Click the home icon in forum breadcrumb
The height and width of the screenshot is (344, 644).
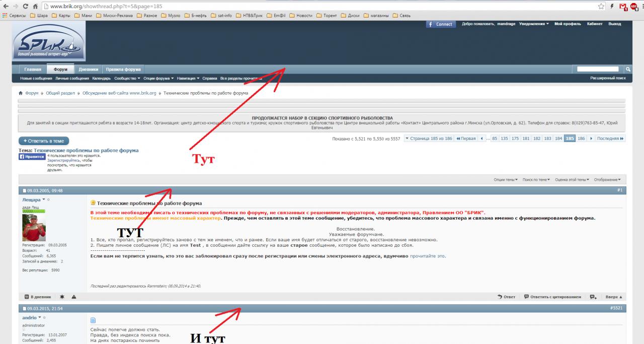(x=20, y=93)
